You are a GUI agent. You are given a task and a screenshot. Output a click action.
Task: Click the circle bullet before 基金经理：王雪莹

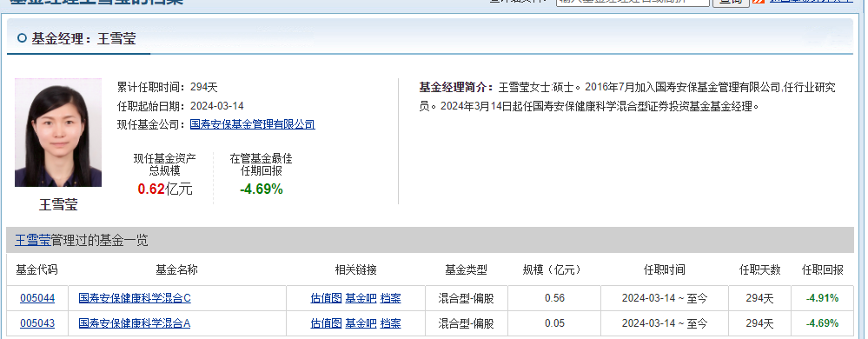point(22,38)
